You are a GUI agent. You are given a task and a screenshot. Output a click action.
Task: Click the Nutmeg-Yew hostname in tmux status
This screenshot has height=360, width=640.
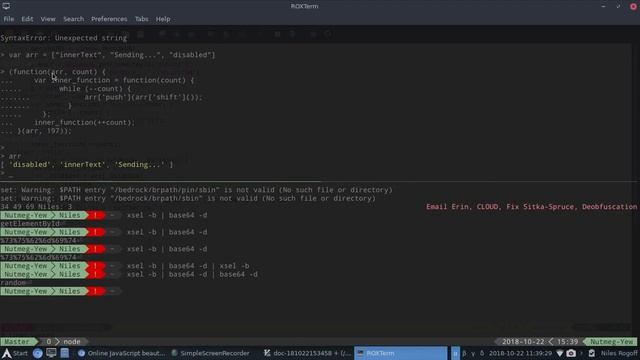611,342
